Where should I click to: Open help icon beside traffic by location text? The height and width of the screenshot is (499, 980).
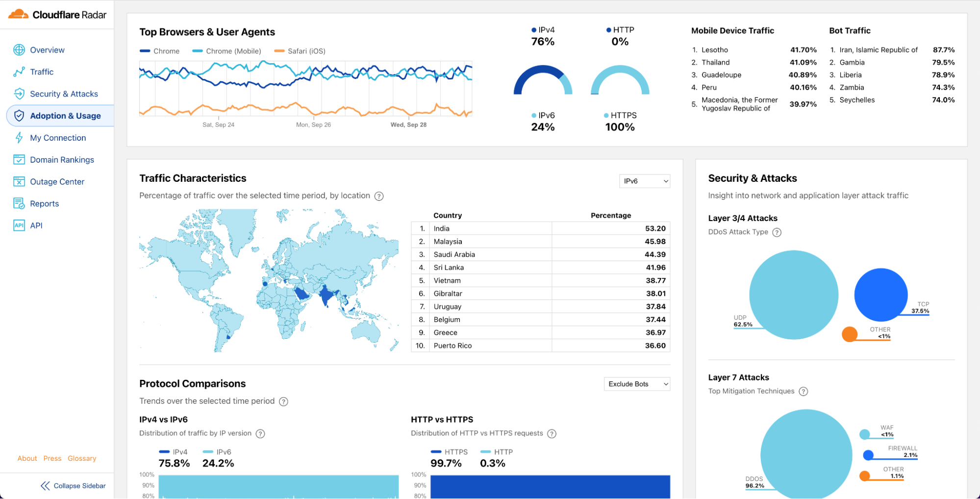tap(379, 196)
